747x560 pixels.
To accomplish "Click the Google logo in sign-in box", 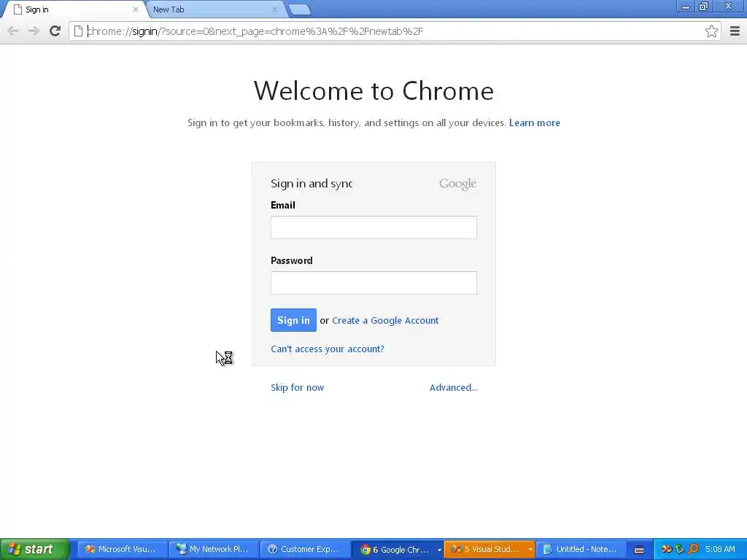I will click(x=458, y=184).
